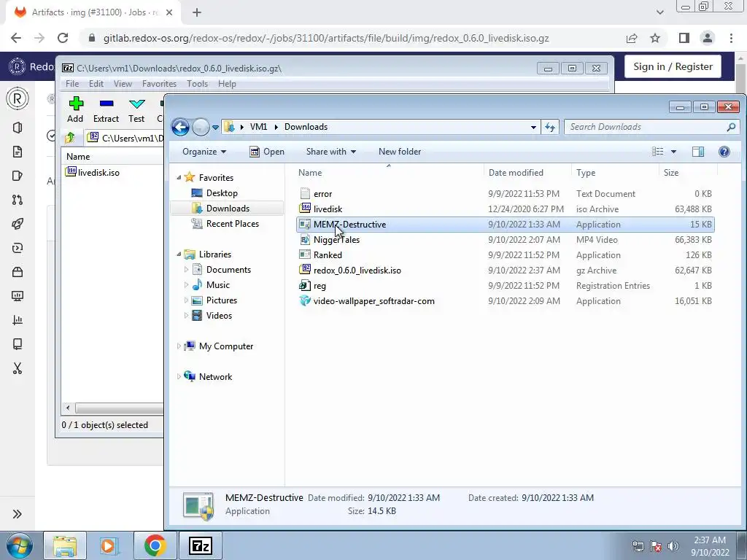Open recent locations dropdown in Explorer
This screenshot has height=560, width=747.
tap(215, 127)
